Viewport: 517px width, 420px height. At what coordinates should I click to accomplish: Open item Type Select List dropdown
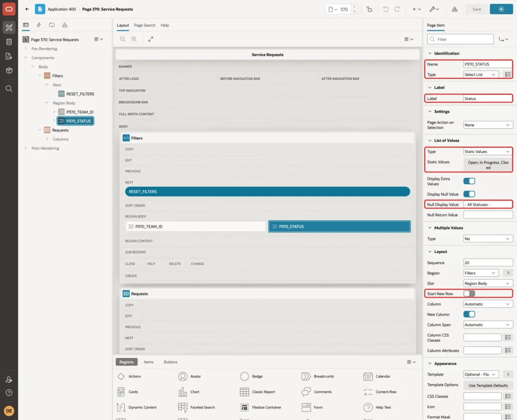(481, 75)
